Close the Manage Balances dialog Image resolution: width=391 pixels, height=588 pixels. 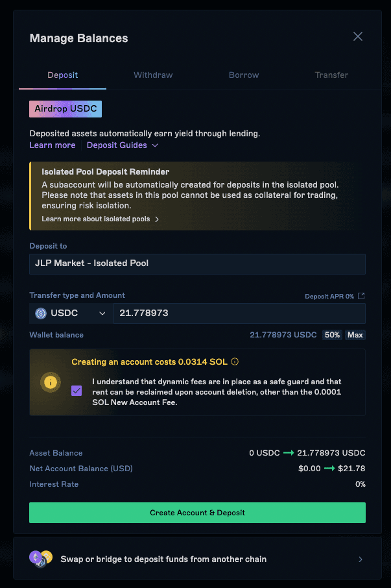coord(358,36)
